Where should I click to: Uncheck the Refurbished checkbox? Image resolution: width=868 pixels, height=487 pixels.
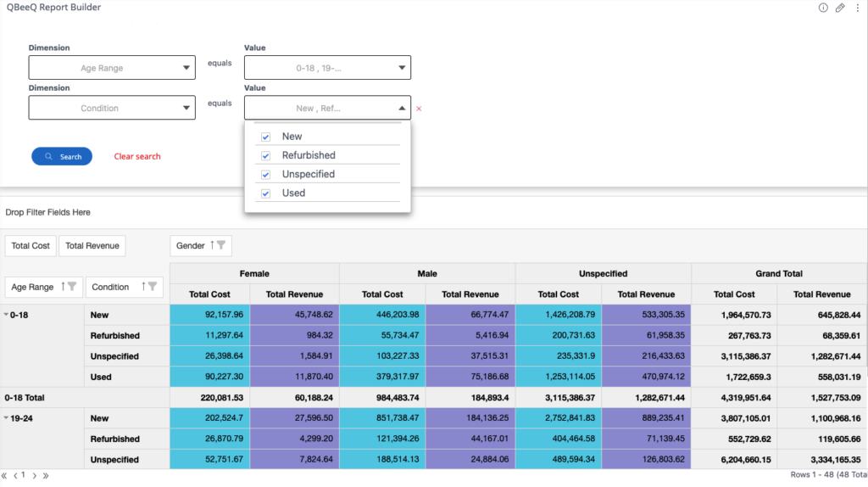point(266,155)
